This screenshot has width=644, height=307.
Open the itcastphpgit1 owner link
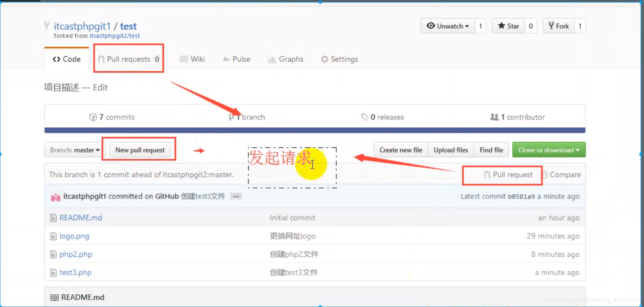coord(82,26)
